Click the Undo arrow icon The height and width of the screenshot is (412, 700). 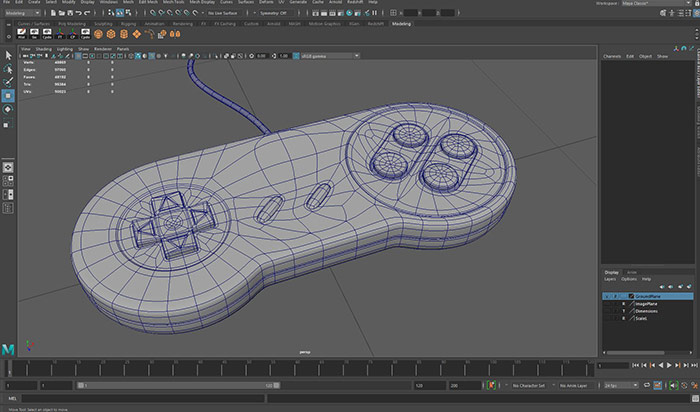click(x=79, y=13)
